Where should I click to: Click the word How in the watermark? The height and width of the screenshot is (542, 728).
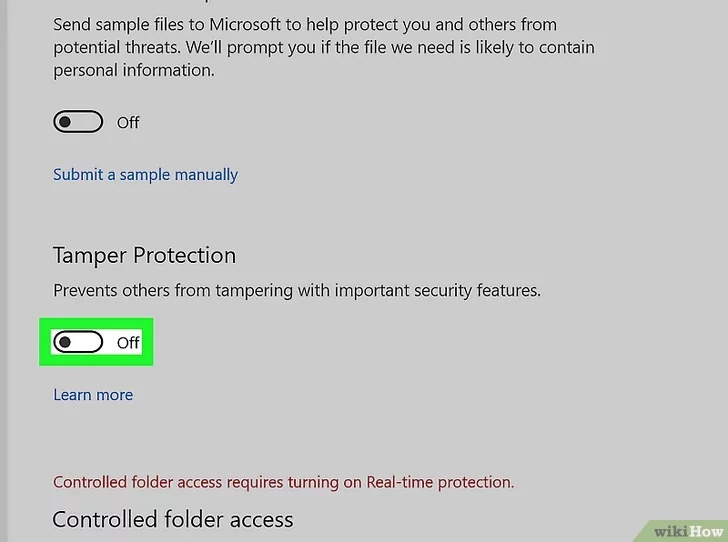707,531
